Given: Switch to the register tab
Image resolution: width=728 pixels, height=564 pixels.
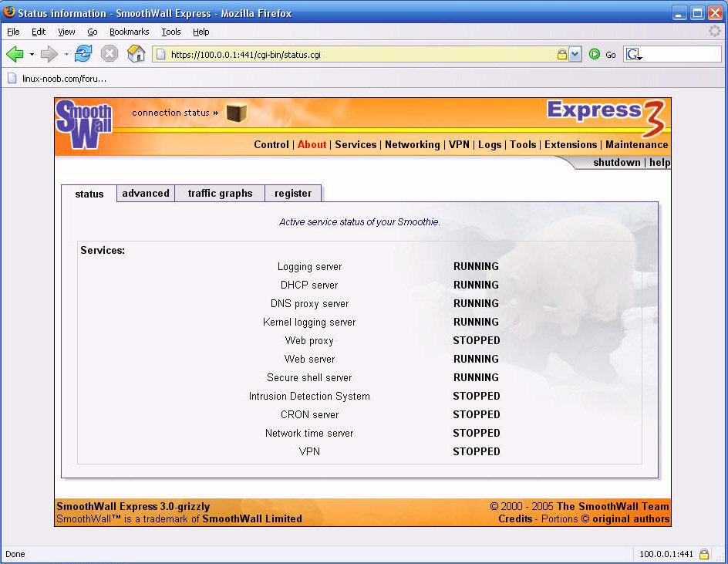Looking at the screenshot, I should tap(293, 193).
